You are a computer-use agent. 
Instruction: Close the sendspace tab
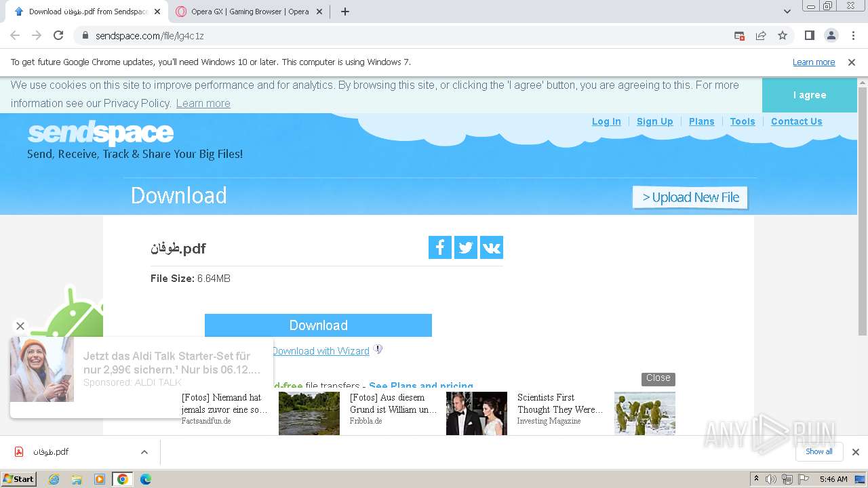(x=157, y=12)
